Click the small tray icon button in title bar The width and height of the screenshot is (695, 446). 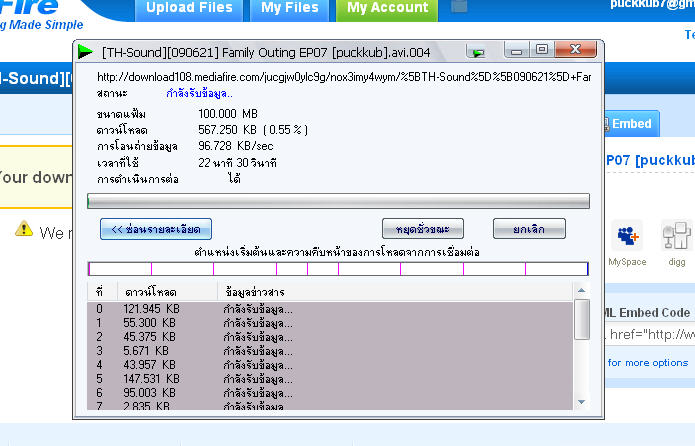(477, 52)
